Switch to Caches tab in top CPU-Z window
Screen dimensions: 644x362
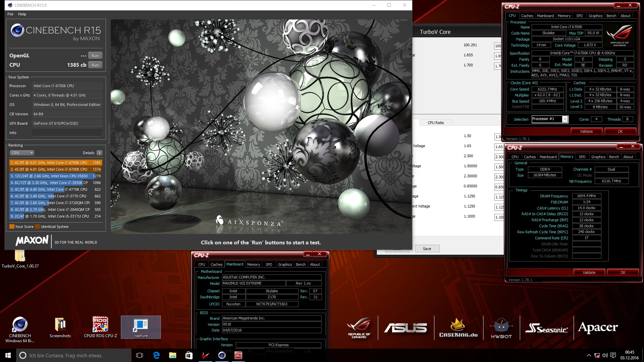527,16
